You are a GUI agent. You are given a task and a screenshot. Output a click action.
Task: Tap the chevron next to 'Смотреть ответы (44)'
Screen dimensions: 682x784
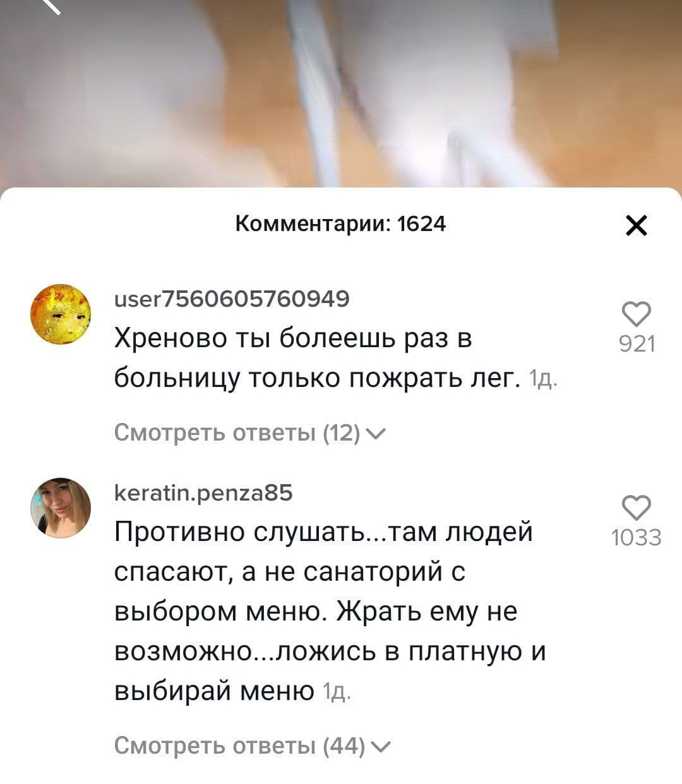pyautogui.click(x=381, y=747)
